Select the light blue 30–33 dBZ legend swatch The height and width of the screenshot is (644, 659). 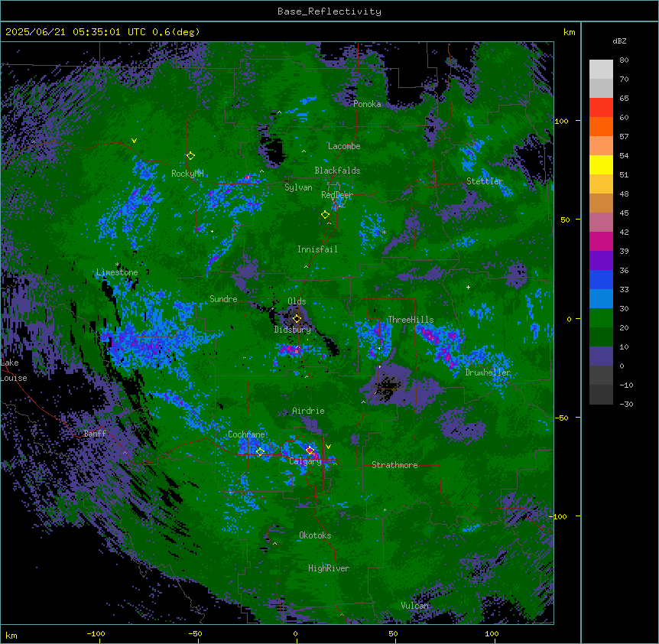coord(601,299)
